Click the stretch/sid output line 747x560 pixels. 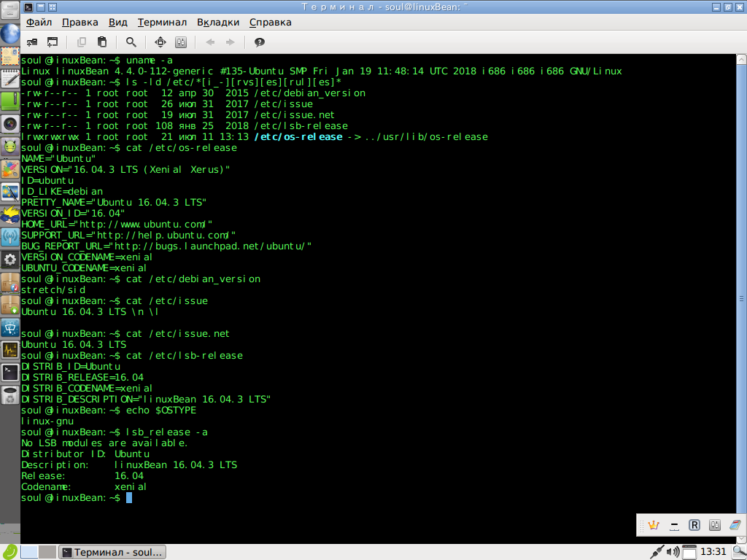(x=53, y=290)
